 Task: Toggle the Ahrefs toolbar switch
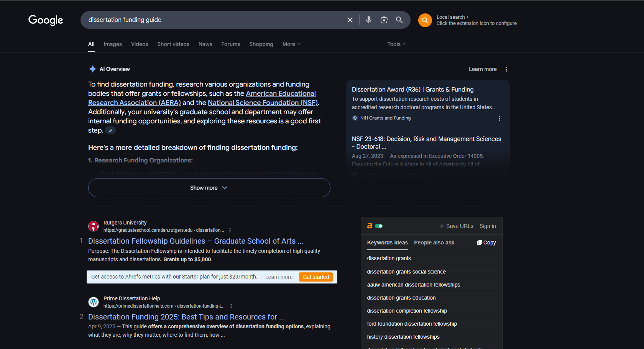(x=379, y=226)
